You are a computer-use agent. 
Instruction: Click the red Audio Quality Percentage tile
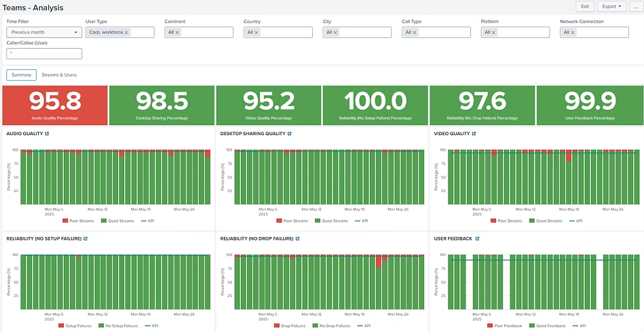coord(55,105)
